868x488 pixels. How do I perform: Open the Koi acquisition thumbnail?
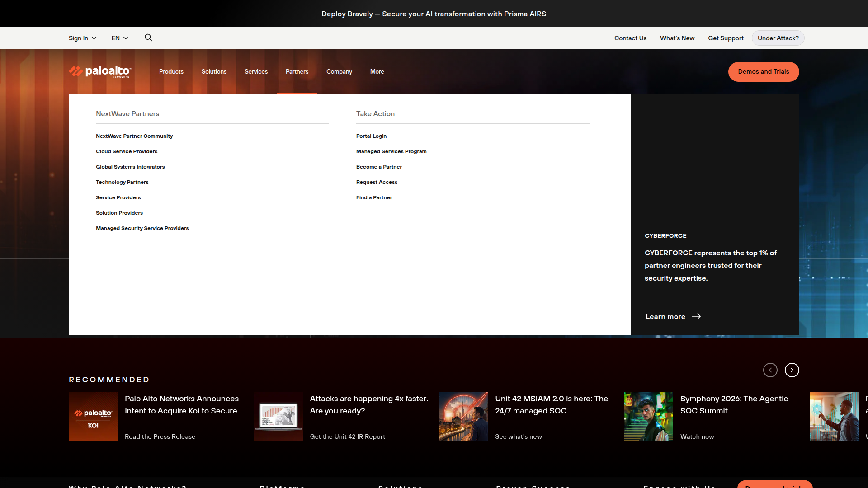point(93,417)
